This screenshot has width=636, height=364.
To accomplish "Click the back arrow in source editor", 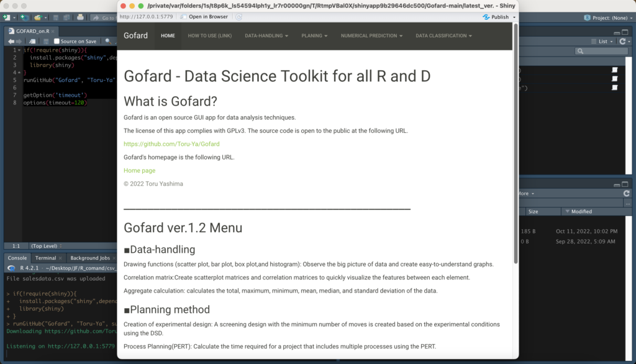I will tap(11, 42).
